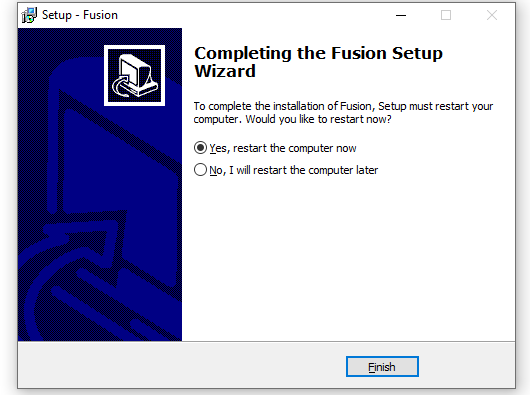This screenshot has height=395, width=530.
Task: Click 'Would you like to restart now?' text
Action: point(318,119)
